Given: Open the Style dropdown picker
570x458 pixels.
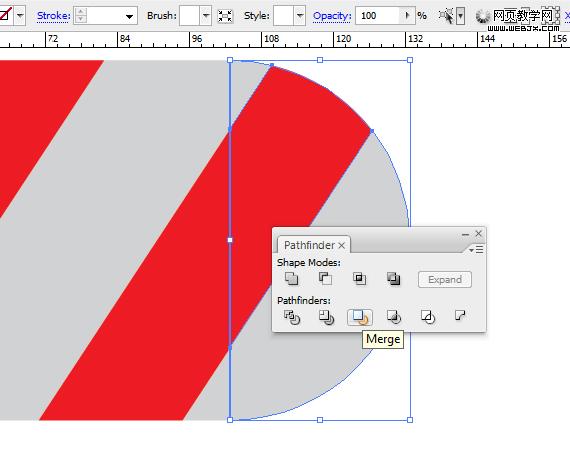Looking at the screenshot, I should (300, 16).
